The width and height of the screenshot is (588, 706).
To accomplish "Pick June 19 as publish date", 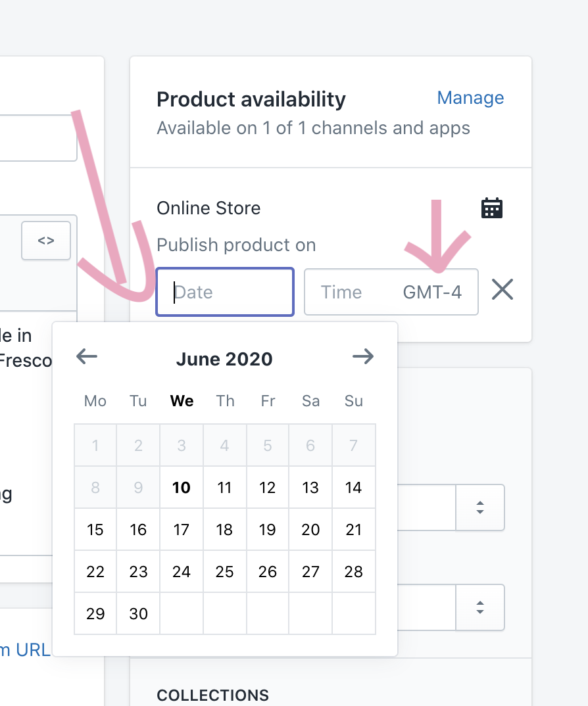I will pos(268,530).
